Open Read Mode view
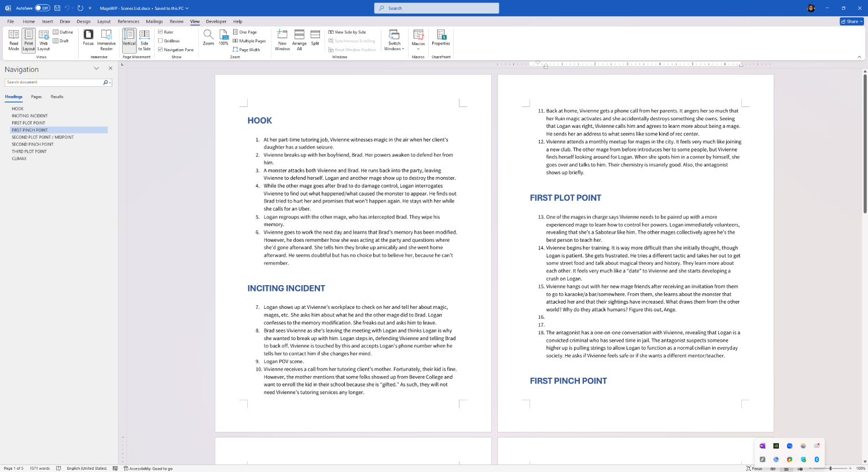The width and height of the screenshot is (868, 472). 13,40
